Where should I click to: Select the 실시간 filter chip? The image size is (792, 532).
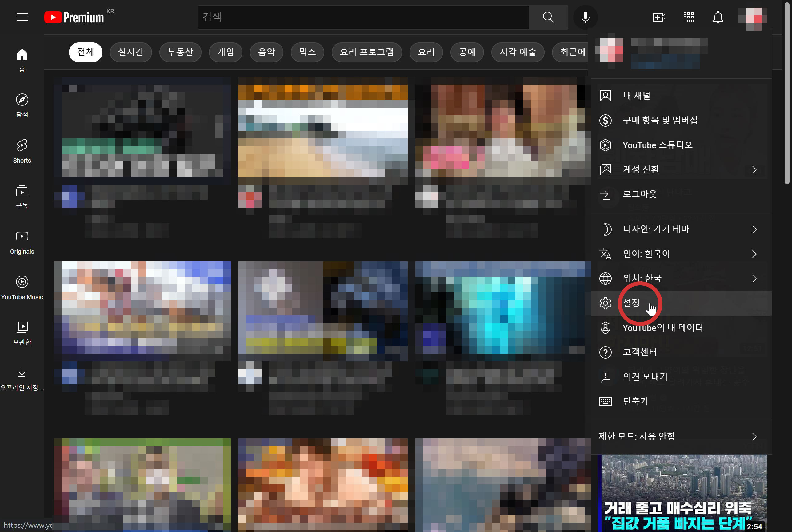pyautogui.click(x=131, y=52)
